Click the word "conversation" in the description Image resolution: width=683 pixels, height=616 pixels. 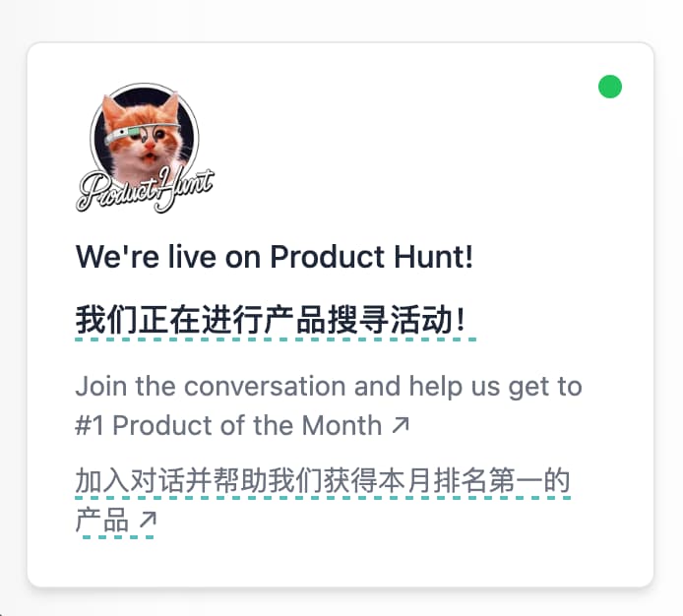click(266, 387)
